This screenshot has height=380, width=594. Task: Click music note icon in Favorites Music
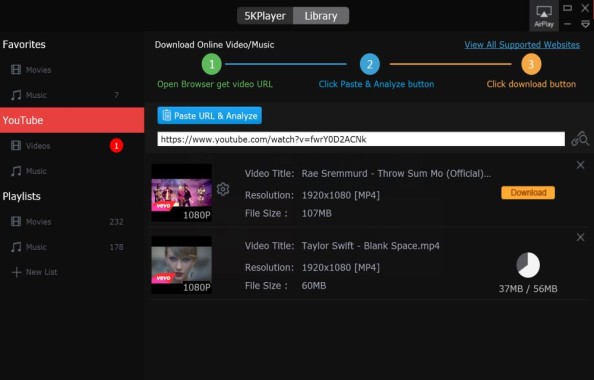16,95
